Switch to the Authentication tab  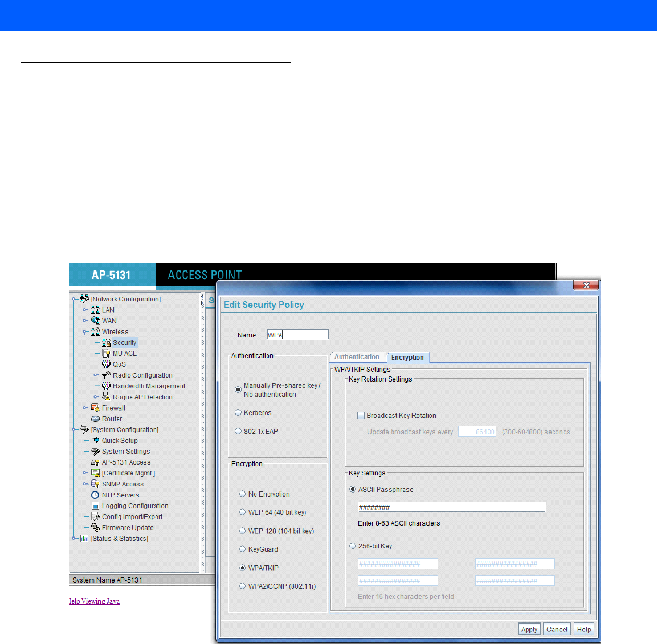(x=357, y=357)
